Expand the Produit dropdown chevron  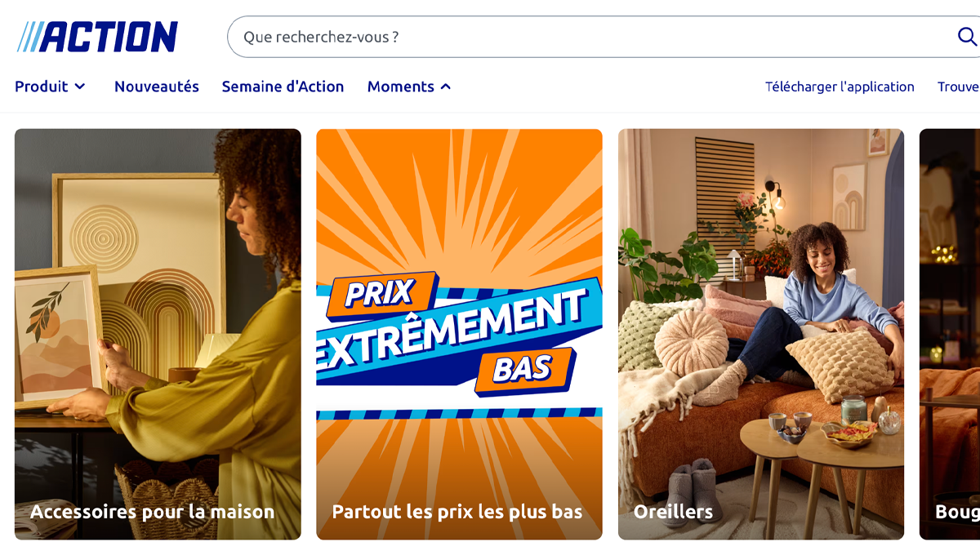click(x=79, y=87)
